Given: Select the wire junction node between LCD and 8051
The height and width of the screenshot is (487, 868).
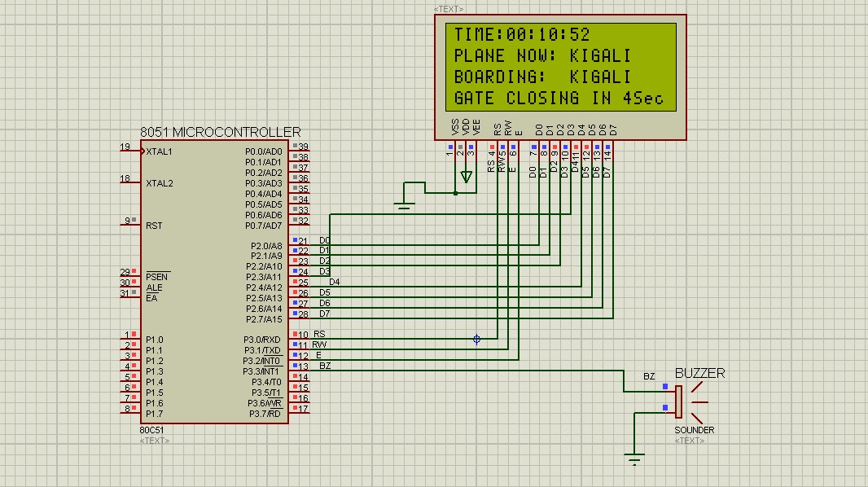Looking at the screenshot, I should [x=475, y=339].
